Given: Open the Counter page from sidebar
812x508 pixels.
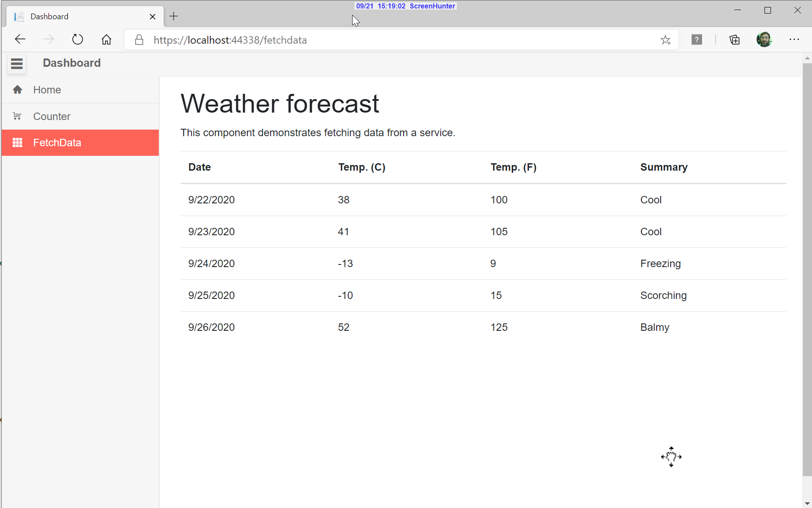Looking at the screenshot, I should pyautogui.click(x=80, y=117).
